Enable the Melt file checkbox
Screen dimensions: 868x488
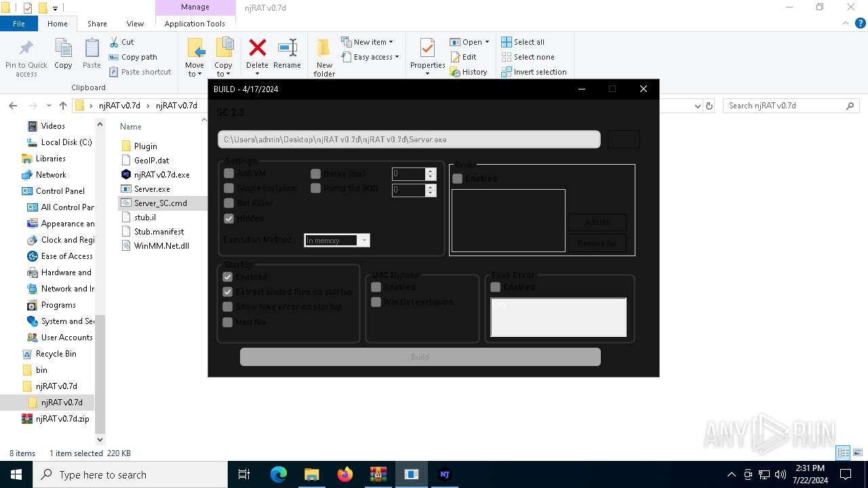228,322
